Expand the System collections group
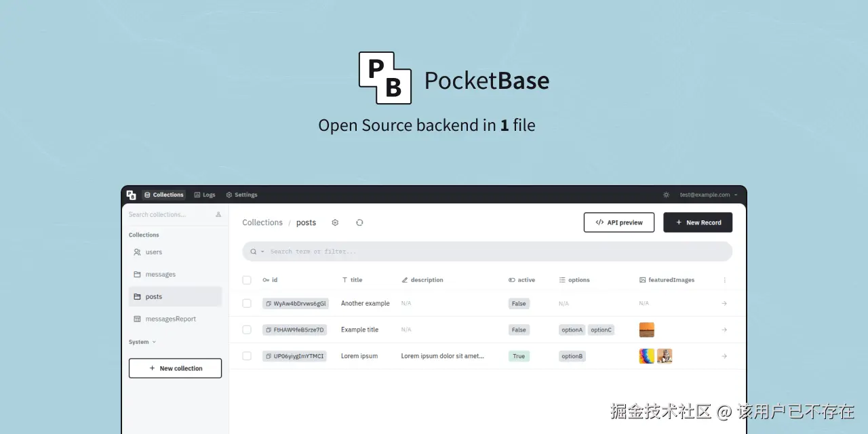The height and width of the screenshot is (434, 868). pos(142,342)
